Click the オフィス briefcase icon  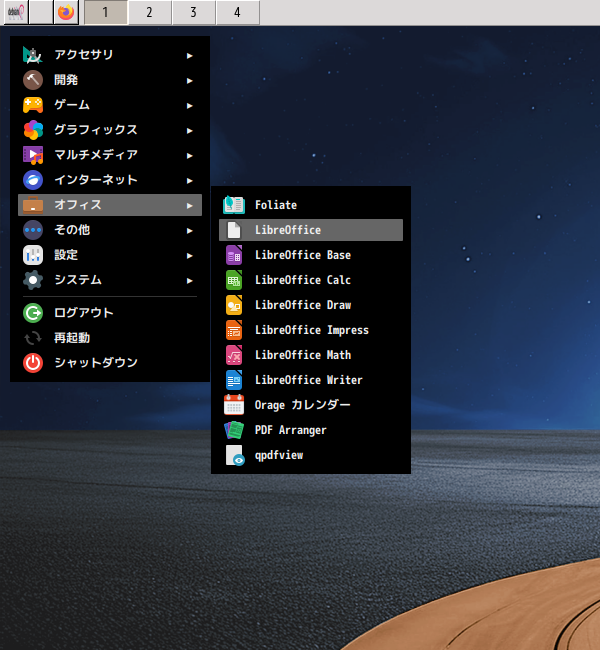click(33, 205)
